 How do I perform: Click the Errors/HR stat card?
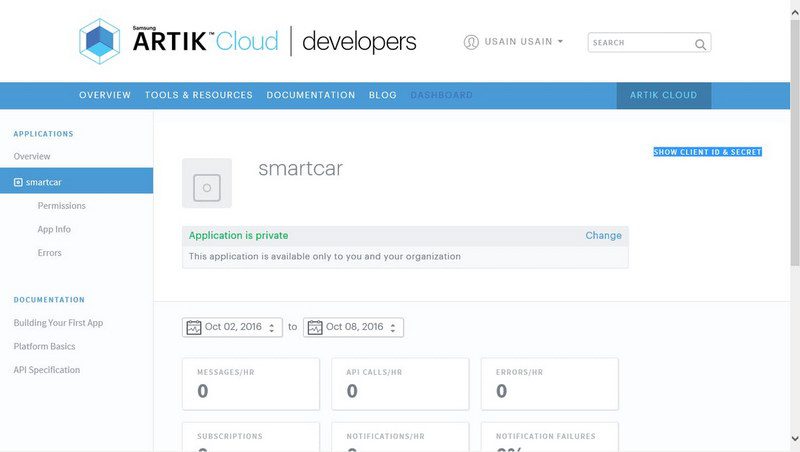[549, 384]
